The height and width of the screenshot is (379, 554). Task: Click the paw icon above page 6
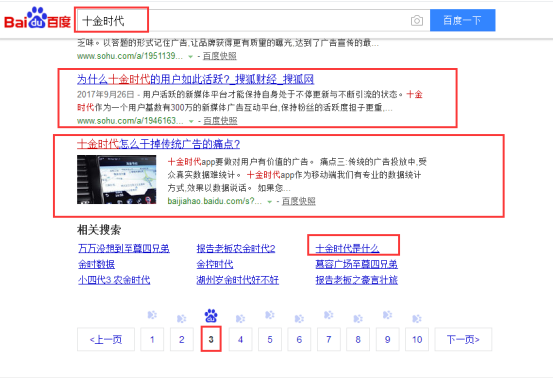pyautogui.click(x=299, y=319)
